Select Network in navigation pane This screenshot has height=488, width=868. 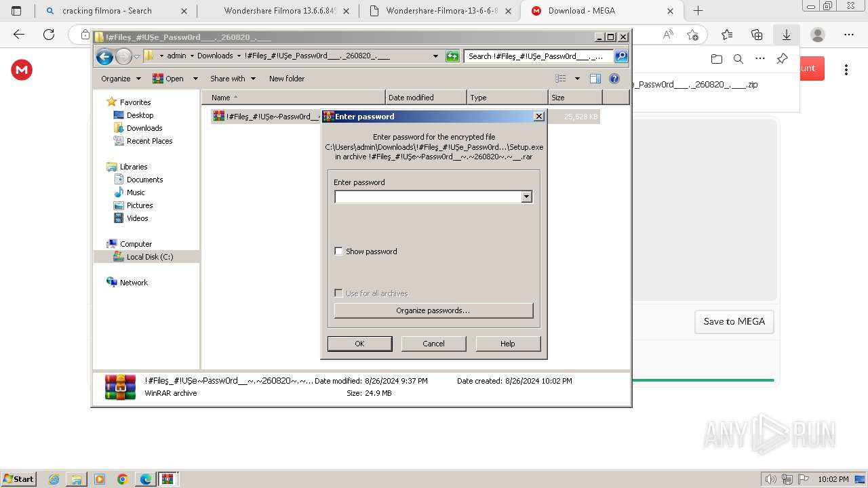click(x=134, y=283)
